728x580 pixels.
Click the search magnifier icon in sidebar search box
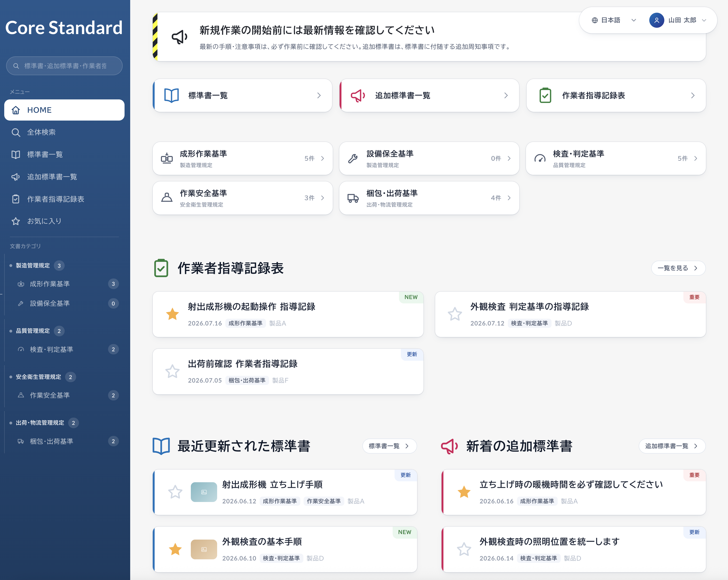(16, 66)
